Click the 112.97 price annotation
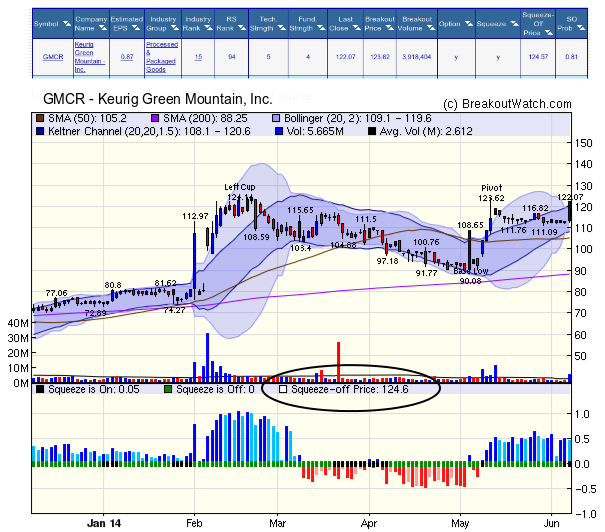The height and width of the screenshot is (532, 605). click(195, 216)
